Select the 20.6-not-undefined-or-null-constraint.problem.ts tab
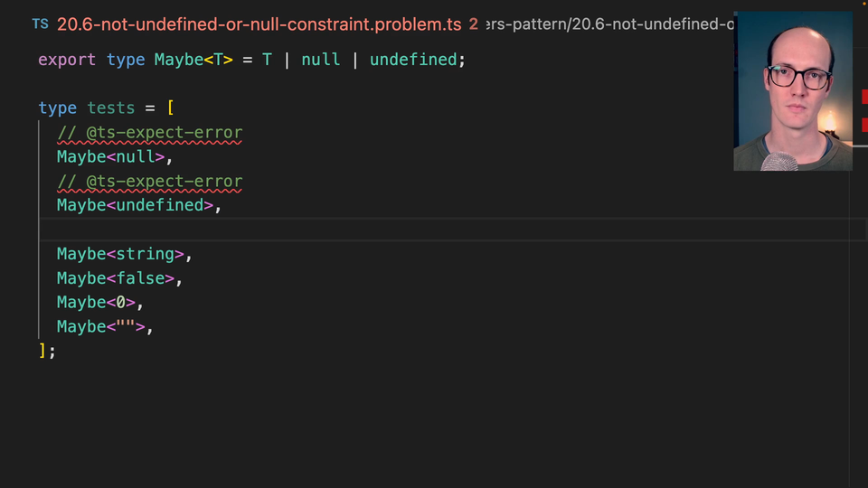The width and height of the screenshot is (868, 488). [259, 24]
